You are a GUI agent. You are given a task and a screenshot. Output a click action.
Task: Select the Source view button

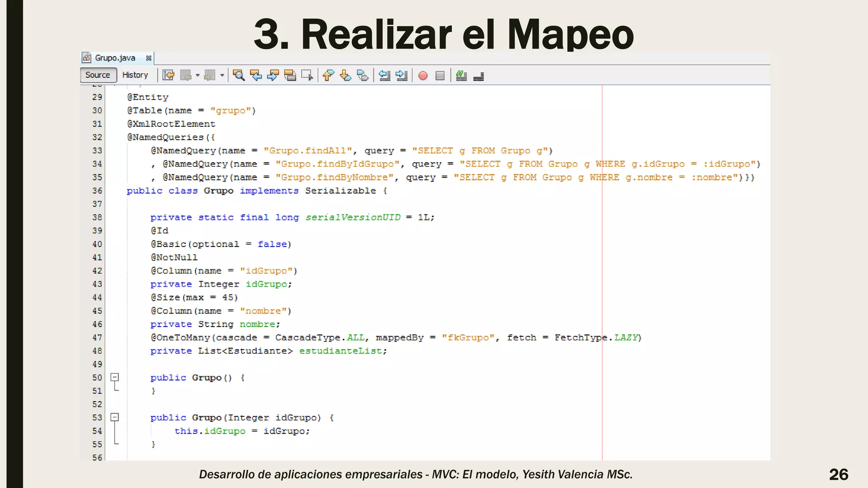pos(98,75)
